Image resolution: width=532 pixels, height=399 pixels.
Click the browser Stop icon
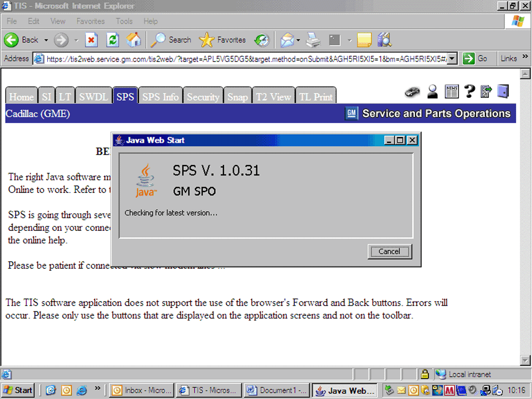point(91,40)
